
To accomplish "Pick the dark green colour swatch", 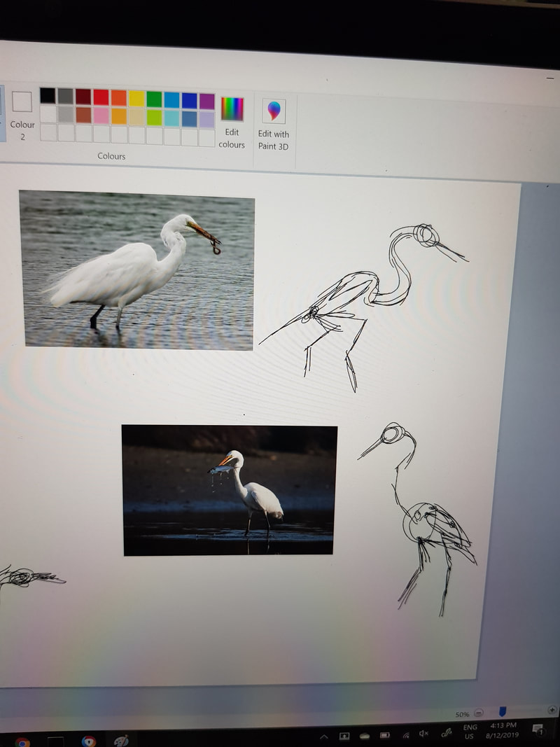I will pyautogui.click(x=154, y=99).
